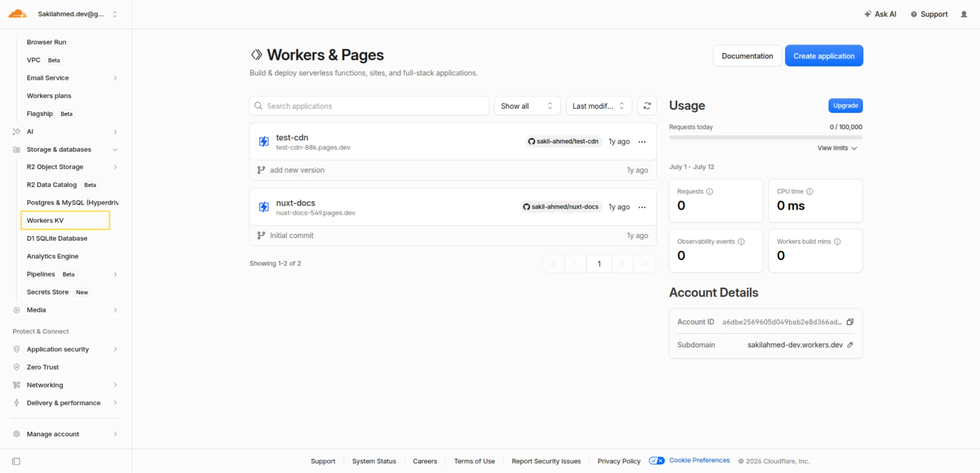Open Secrets Store in the sidebar
This screenshot has width=980, height=473.
pos(47,292)
